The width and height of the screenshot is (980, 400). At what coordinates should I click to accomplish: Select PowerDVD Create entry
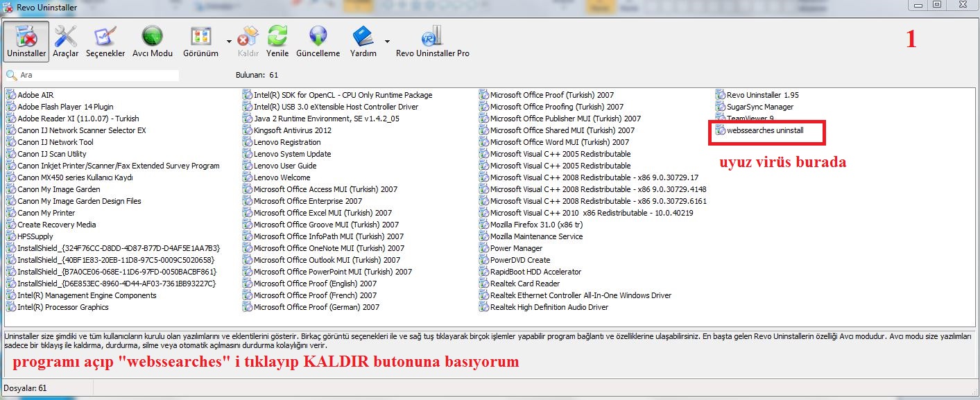click(515, 260)
